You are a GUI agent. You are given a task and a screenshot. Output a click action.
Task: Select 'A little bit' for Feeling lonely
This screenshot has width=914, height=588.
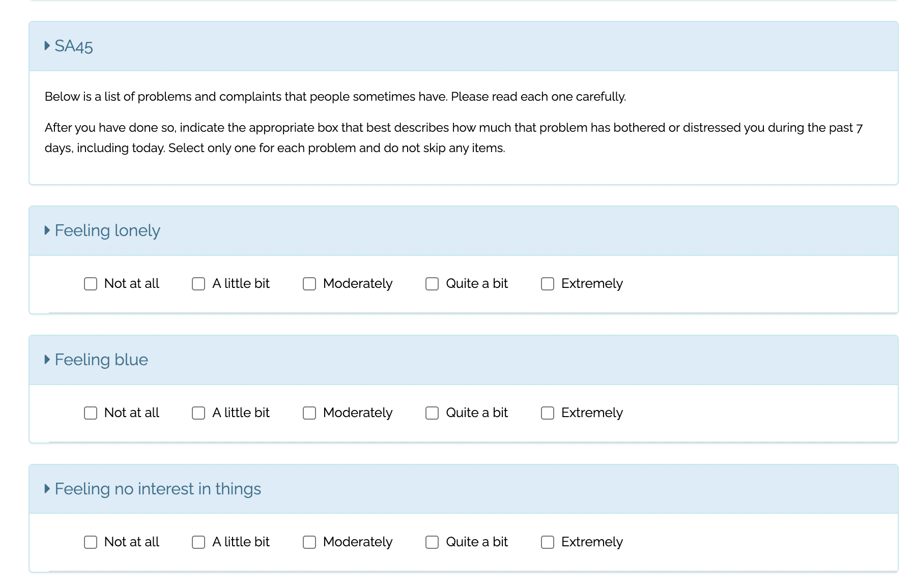198,284
